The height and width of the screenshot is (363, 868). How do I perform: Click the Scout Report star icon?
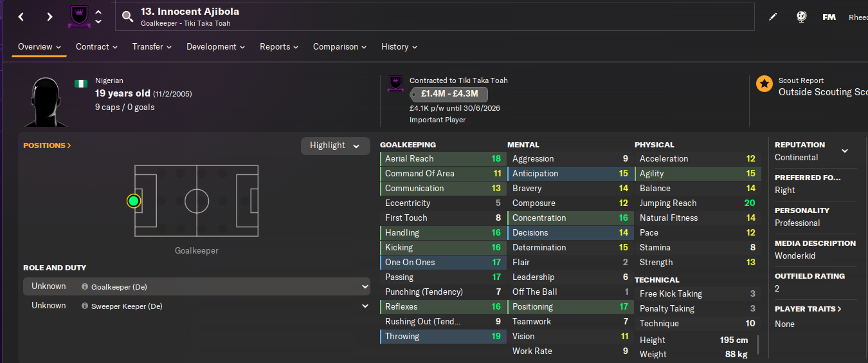tap(764, 84)
